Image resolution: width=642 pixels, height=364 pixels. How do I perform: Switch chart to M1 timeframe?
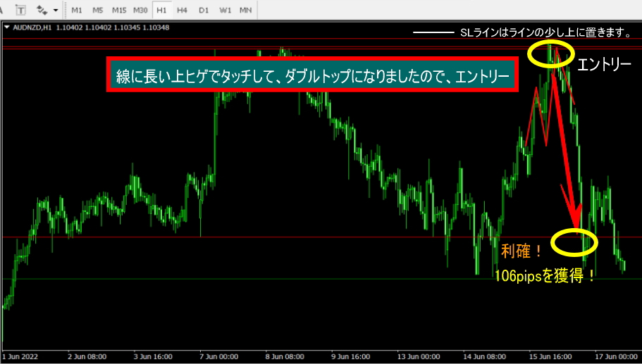[x=77, y=10]
